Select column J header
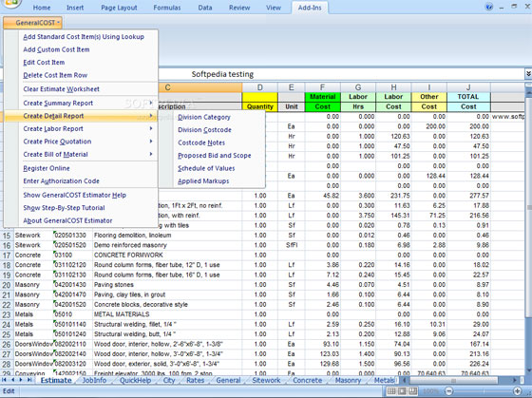 pyautogui.click(x=468, y=87)
